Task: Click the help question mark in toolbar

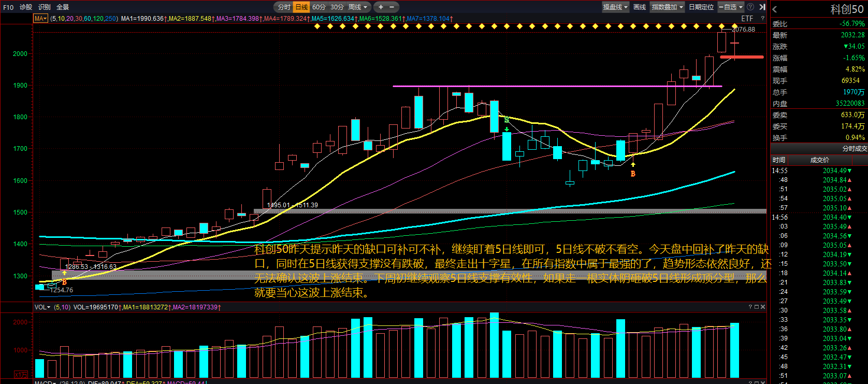Action: [750, 7]
